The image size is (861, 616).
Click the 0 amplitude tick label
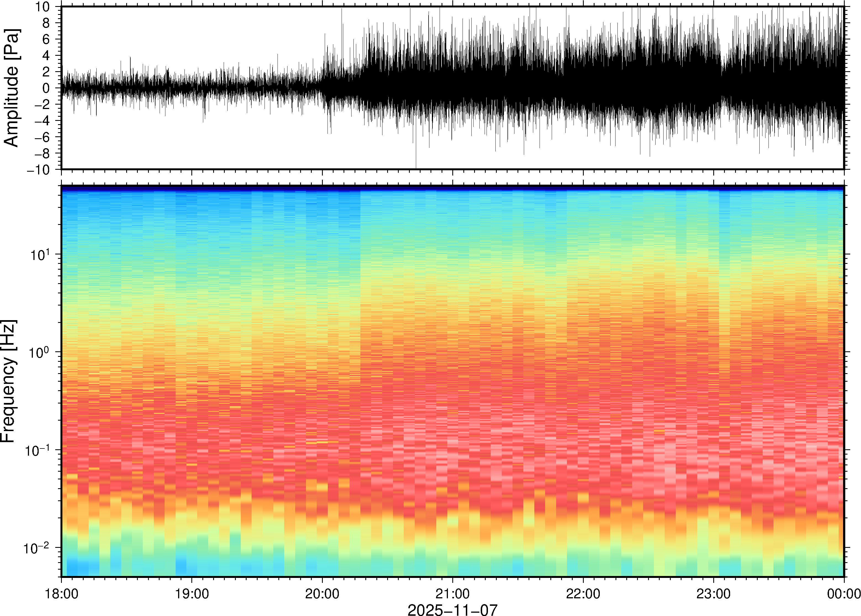[46, 88]
